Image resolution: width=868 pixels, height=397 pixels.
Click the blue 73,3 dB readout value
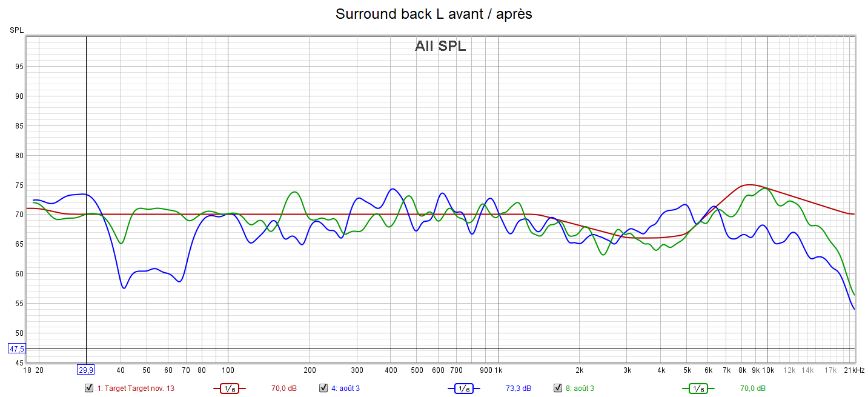click(518, 389)
